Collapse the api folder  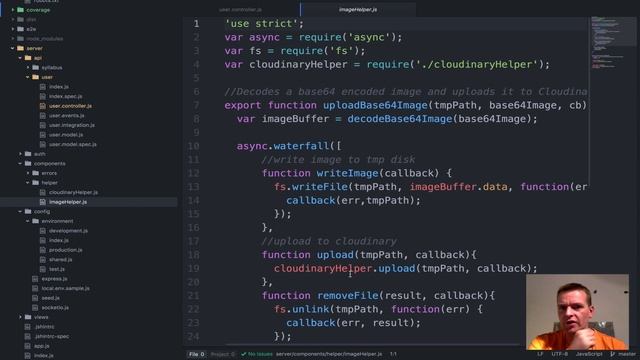point(20,58)
